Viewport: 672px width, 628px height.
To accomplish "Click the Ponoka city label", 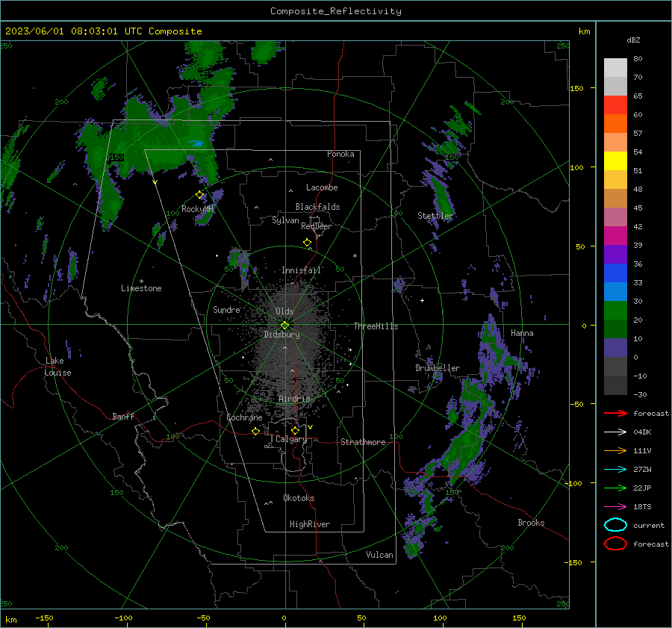I will coord(340,154).
